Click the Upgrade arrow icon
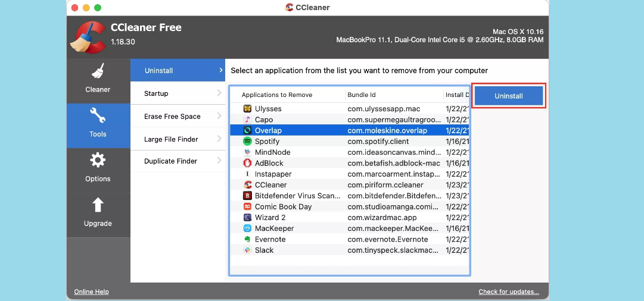Screen dimensions: 644x301 pyautogui.click(x=98, y=205)
